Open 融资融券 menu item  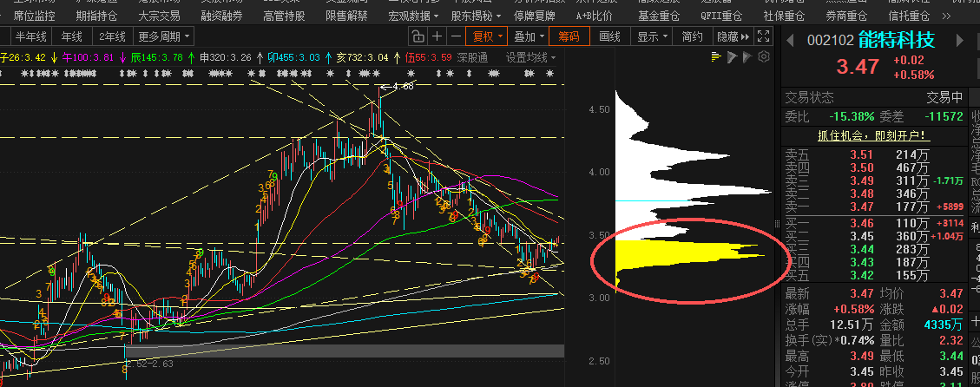pos(221,16)
